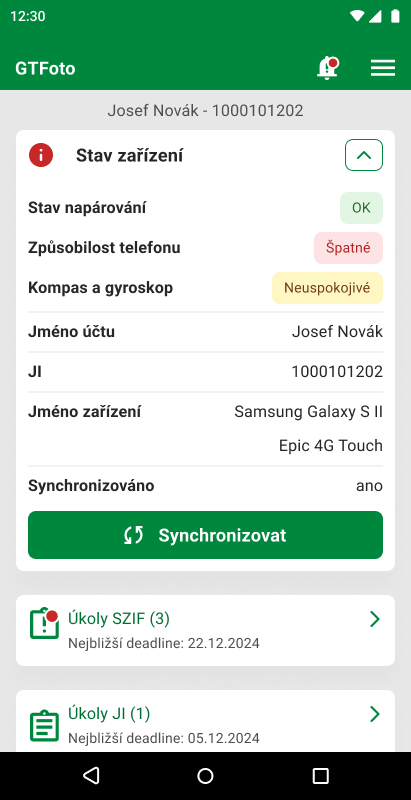Tap the Neuspokojivé compass status badge
Image resolution: width=411 pixels, height=800 pixels.
coord(327,288)
